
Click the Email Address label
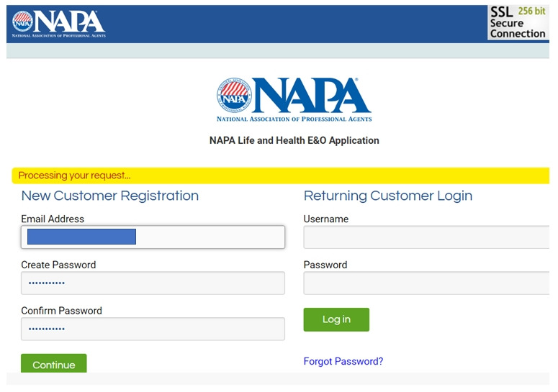point(53,219)
